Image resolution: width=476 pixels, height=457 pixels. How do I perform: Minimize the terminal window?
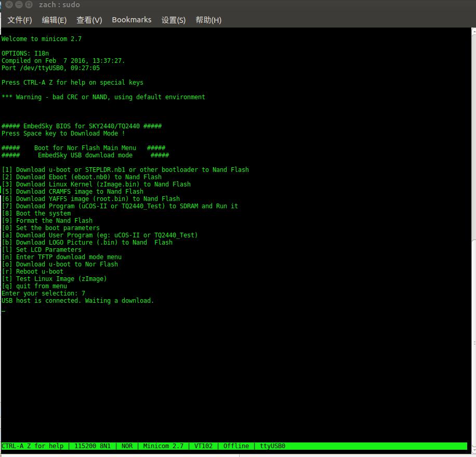coord(19,5)
